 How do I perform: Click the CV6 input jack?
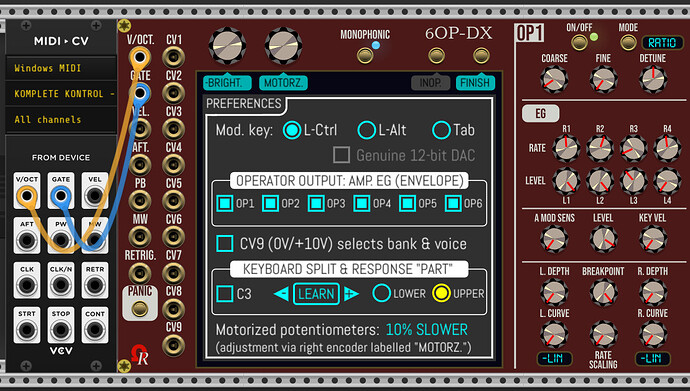(x=173, y=237)
